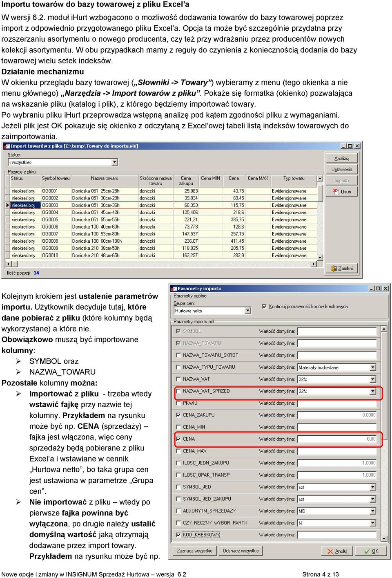Click the Usuń button with red icon
The width and height of the screenshot is (392, 578).
[341, 191]
